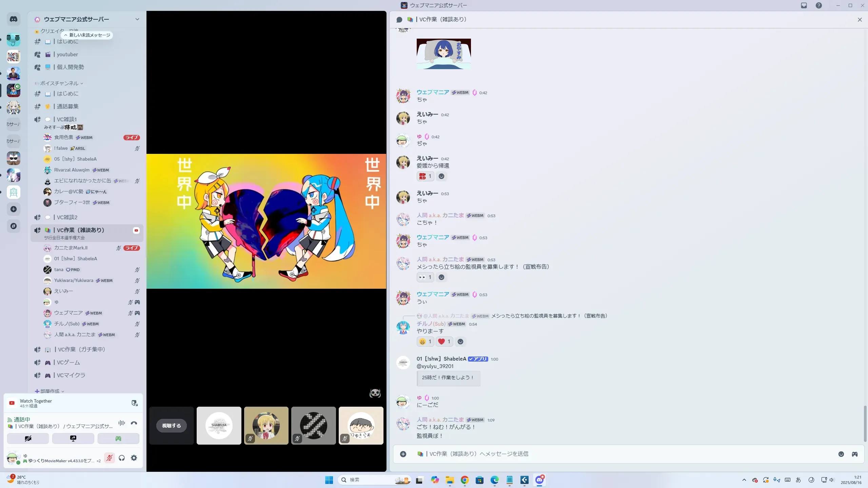The image size is (868, 488).
Task: Unmute microphone with red mic button
Action: click(109, 458)
